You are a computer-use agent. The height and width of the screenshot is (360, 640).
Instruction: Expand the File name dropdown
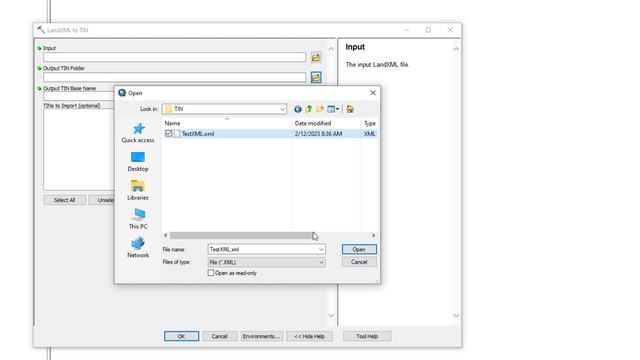coord(321,249)
